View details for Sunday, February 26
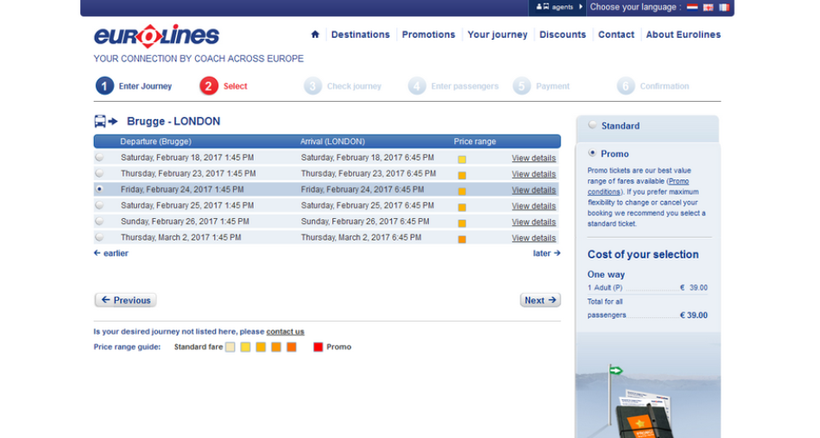The image size is (820, 438). [x=533, y=222]
